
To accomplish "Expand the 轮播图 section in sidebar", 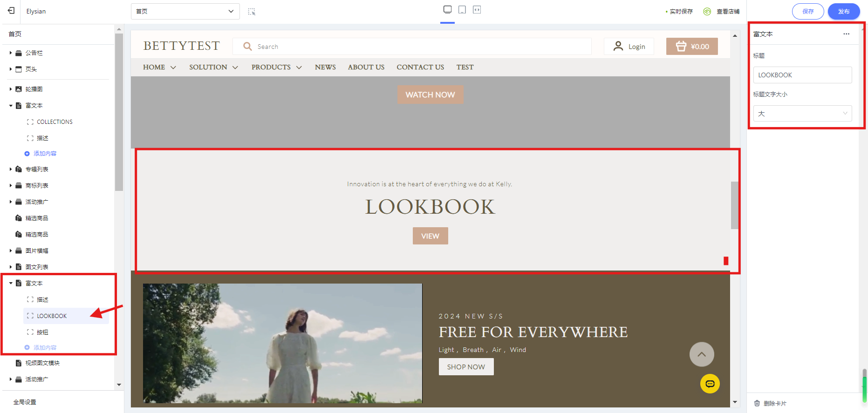I will tap(11, 89).
